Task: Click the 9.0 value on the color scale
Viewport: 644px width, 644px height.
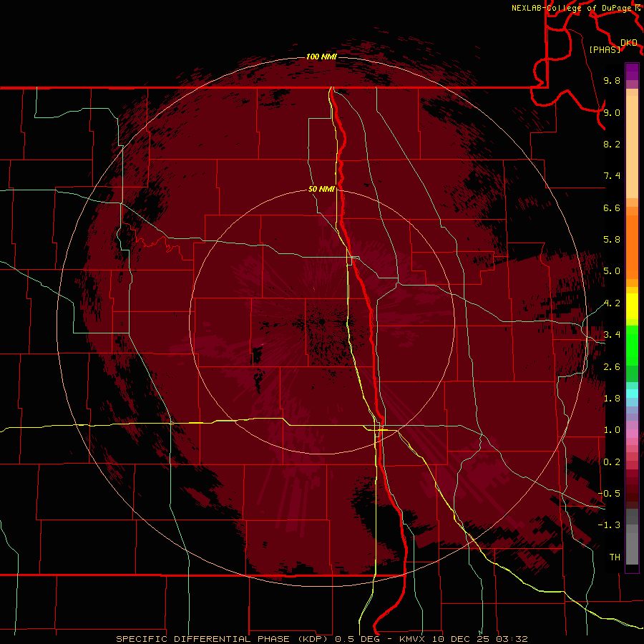Action: (x=612, y=112)
